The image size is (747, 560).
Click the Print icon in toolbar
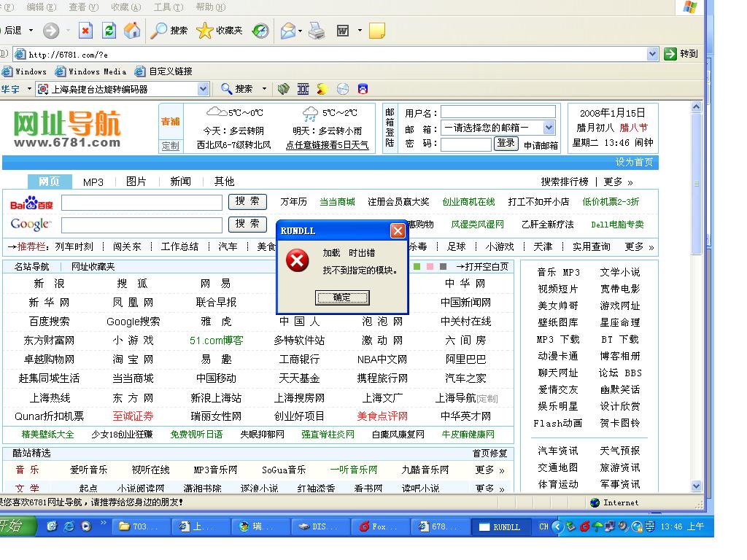coord(317,31)
